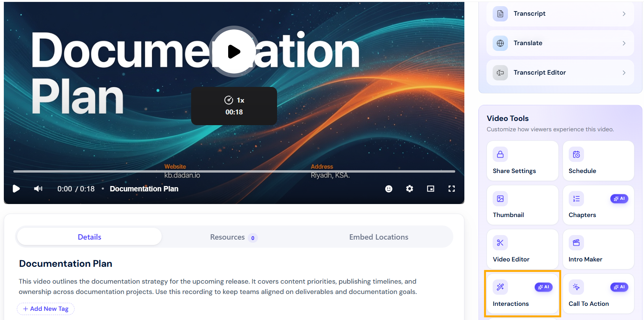The width and height of the screenshot is (644, 320).
Task: Click the large center play button
Action: click(x=234, y=51)
